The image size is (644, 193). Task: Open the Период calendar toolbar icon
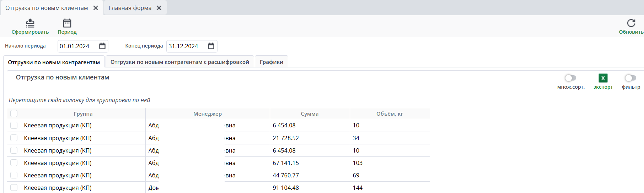pyautogui.click(x=67, y=23)
